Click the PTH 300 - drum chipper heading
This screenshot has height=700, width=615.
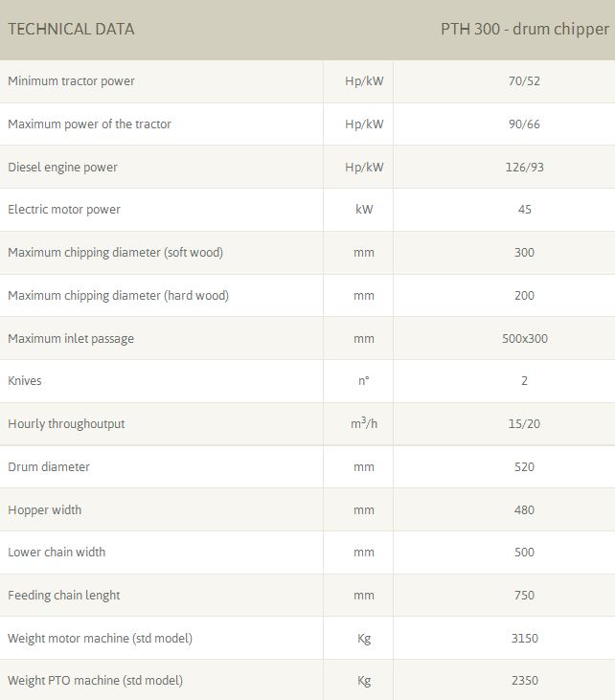pyautogui.click(x=524, y=29)
